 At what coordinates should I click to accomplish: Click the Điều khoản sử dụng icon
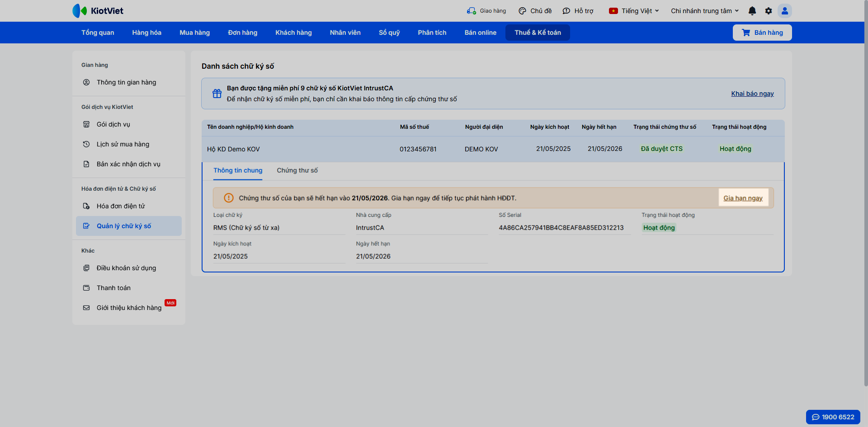click(x=86, y=268)
